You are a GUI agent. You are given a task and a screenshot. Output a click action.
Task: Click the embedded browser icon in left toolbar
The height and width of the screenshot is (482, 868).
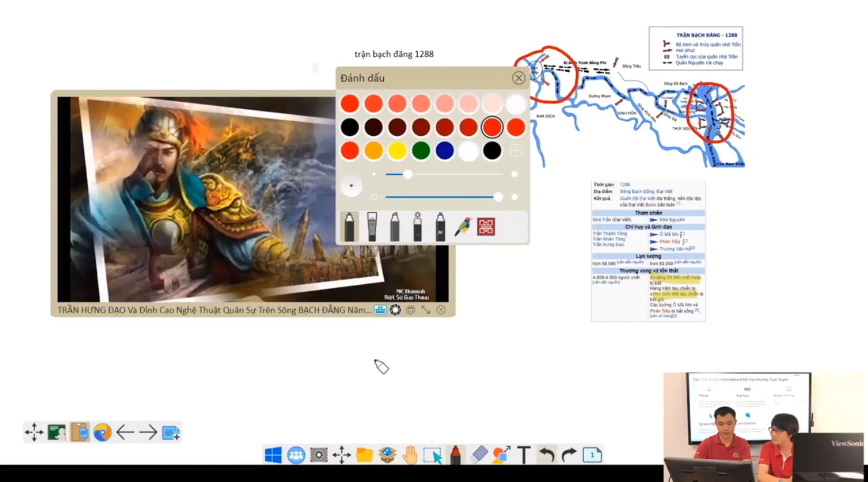coord(102,432)
